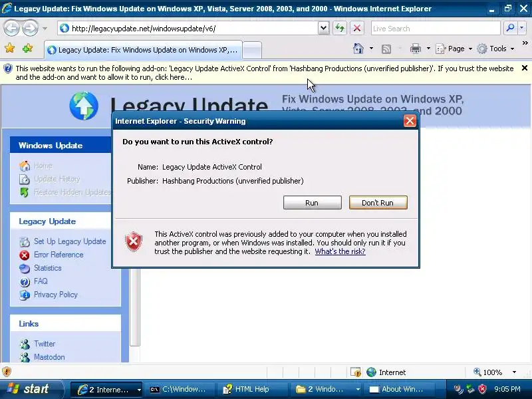Click the Live Search input box
Screen dimensions: 532x399
coord(436,29)
